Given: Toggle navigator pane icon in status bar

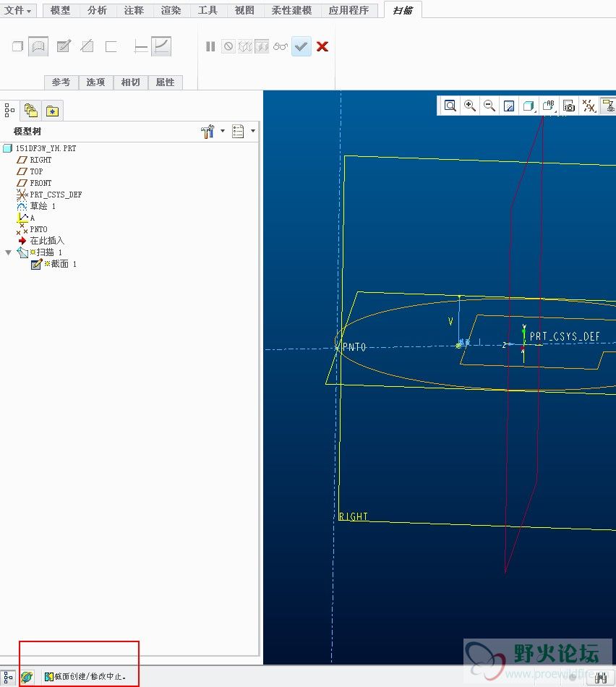Looking at the screenshot, I should (9, 677).
